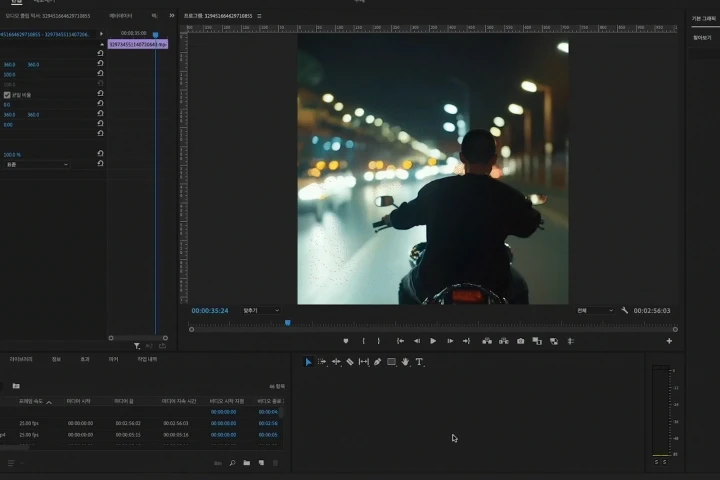Image resolution: width=720 pixels, height=480 pixels.
Task: Reset the 0.00 anti-flicker value
Action: (100, 123)
